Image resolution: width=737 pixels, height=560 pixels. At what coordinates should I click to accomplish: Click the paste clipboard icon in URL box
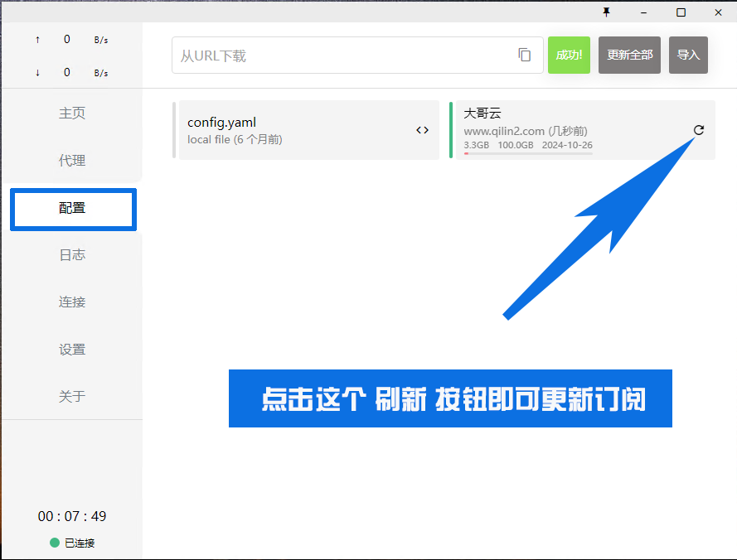(x=524, y=55)
